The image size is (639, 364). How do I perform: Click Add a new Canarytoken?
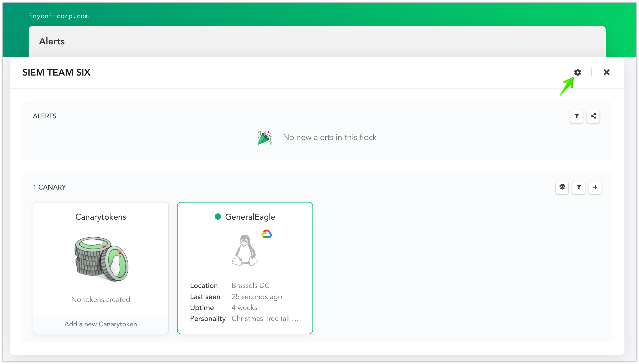(x=101, y=324)
